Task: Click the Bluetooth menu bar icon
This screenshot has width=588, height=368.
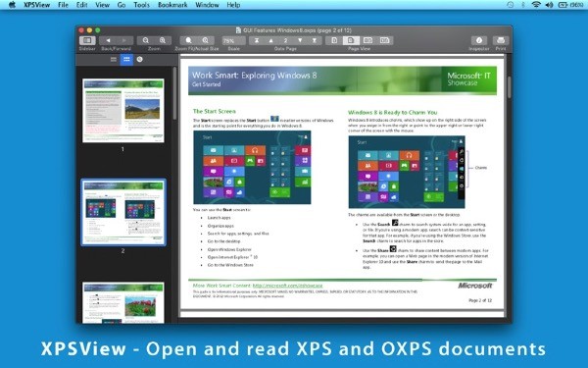Action: pos(523,5)
